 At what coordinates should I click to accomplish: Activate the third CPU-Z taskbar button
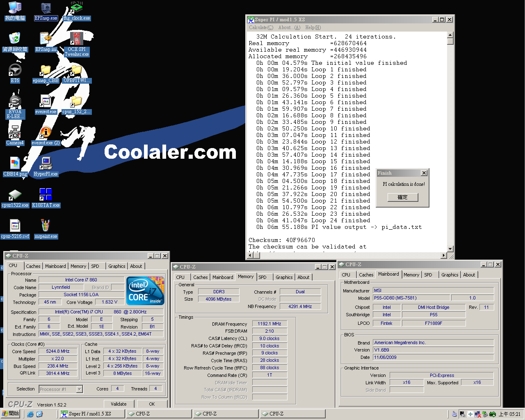292,414
